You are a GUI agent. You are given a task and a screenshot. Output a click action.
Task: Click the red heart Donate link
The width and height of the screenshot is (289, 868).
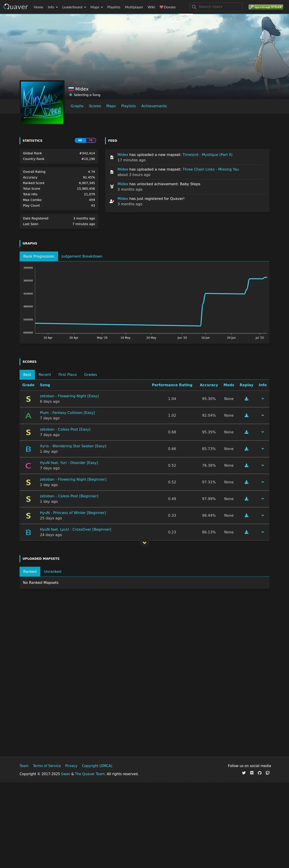(x=167, y=7)
